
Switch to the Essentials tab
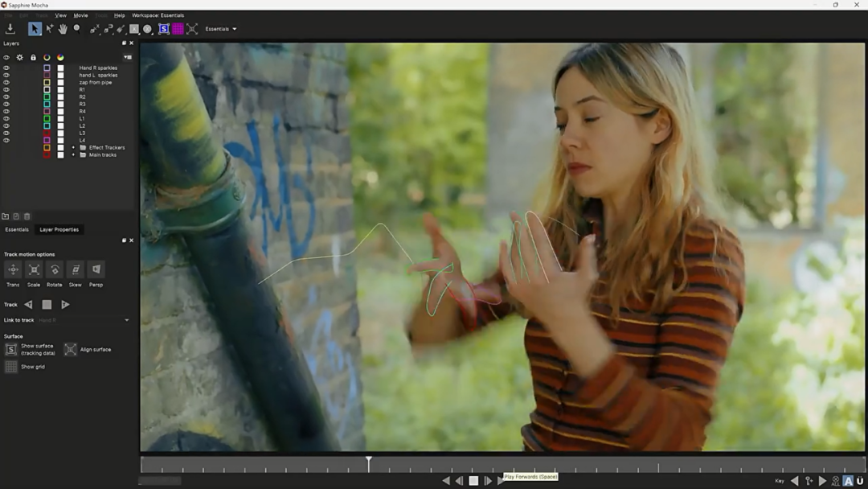click(17, 229)
